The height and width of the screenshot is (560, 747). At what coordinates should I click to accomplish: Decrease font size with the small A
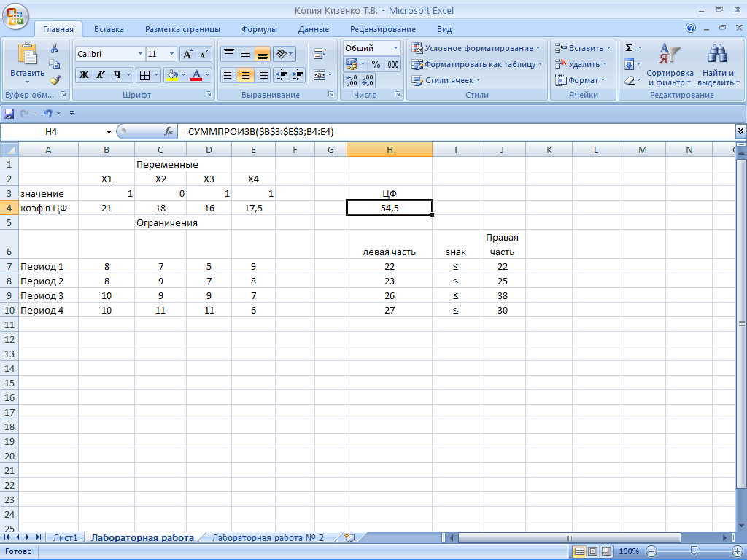[x=204, y=54]
